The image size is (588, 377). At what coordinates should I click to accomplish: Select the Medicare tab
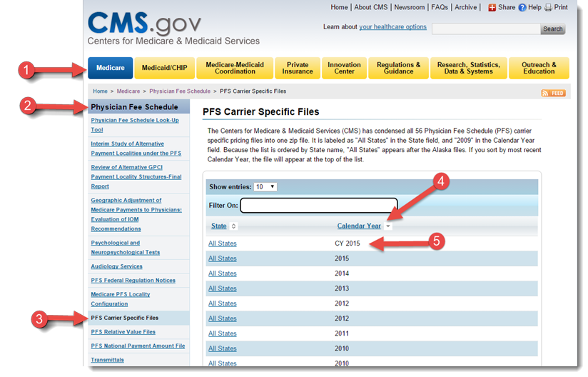[110, 68]
